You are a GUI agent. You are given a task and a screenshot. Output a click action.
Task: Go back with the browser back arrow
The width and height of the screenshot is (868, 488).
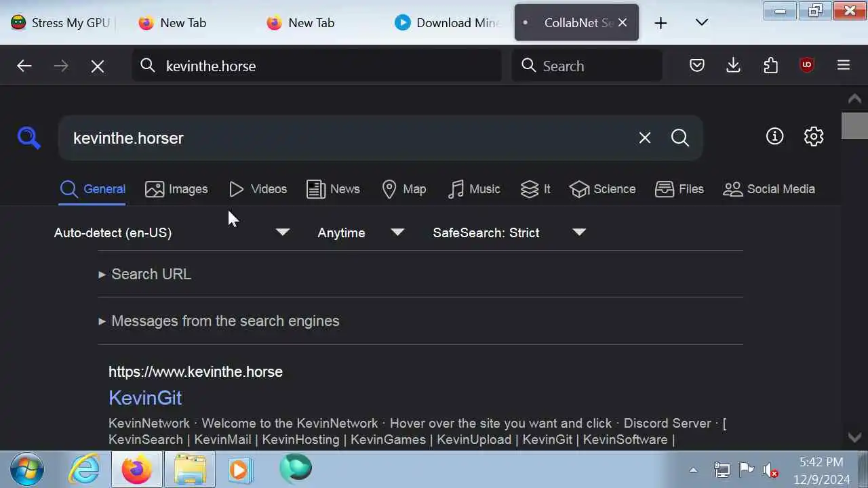click(x=24, y=66)
